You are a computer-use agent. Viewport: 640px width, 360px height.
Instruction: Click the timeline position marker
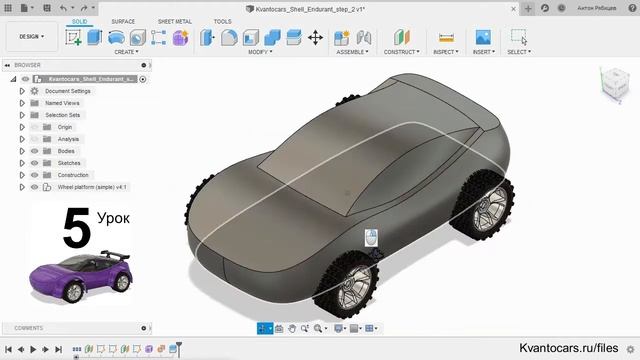click(178, 349)
